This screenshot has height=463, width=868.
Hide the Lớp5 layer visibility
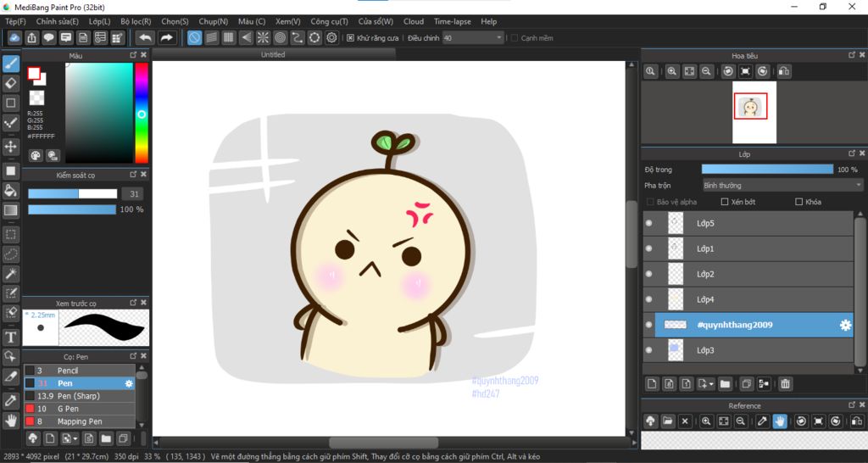pyautogui.click(x=648, y=223)
